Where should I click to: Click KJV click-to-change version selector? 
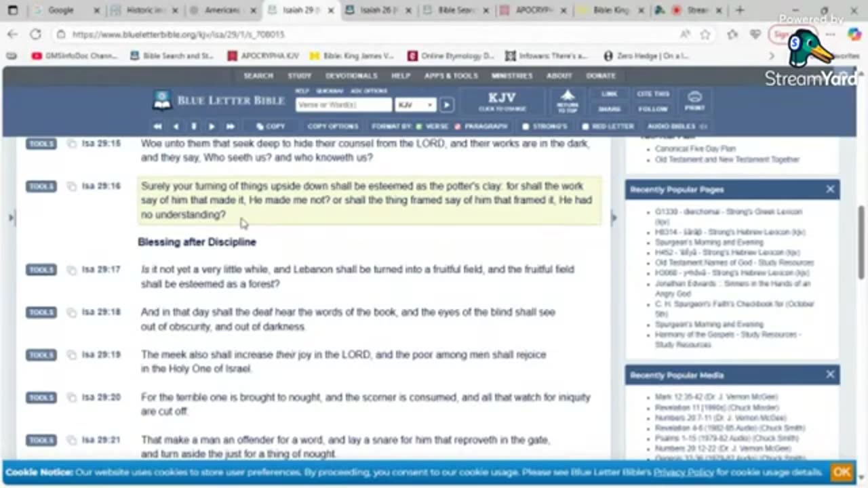502,101
